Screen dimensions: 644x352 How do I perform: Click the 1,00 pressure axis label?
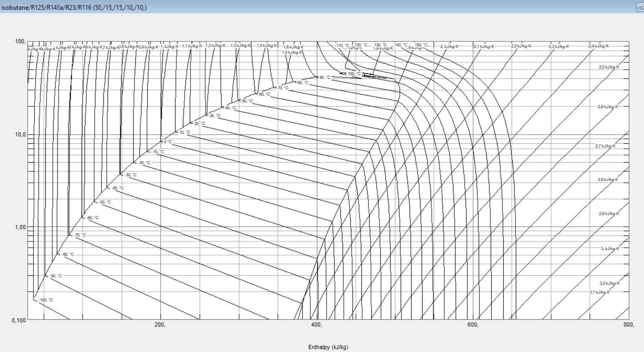[21, 227]
